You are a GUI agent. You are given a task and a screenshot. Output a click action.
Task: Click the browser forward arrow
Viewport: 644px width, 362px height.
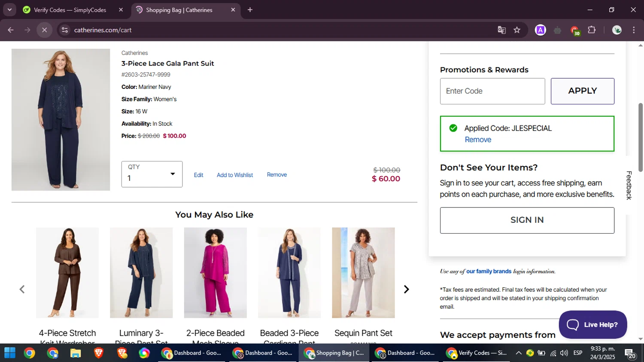(27, 30)
